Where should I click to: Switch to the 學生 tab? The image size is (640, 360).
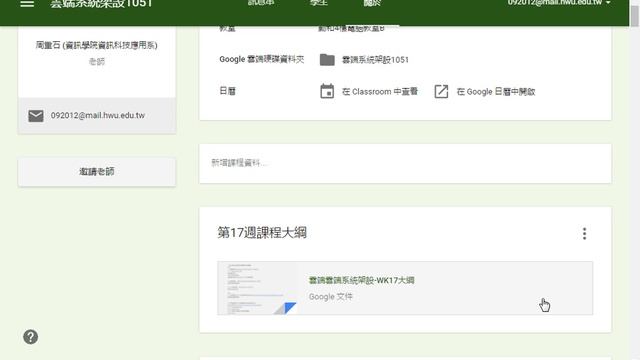coord(318,3)
